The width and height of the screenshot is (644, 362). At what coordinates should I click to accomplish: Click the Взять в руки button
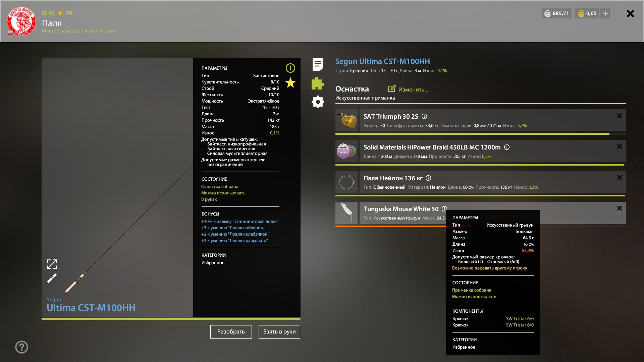click(x=279, y=332)
